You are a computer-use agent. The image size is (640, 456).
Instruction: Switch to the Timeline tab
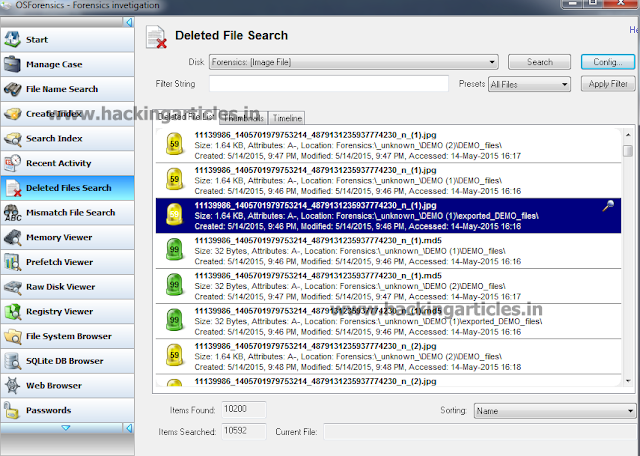pyautogui.click(x=287, y=118)
